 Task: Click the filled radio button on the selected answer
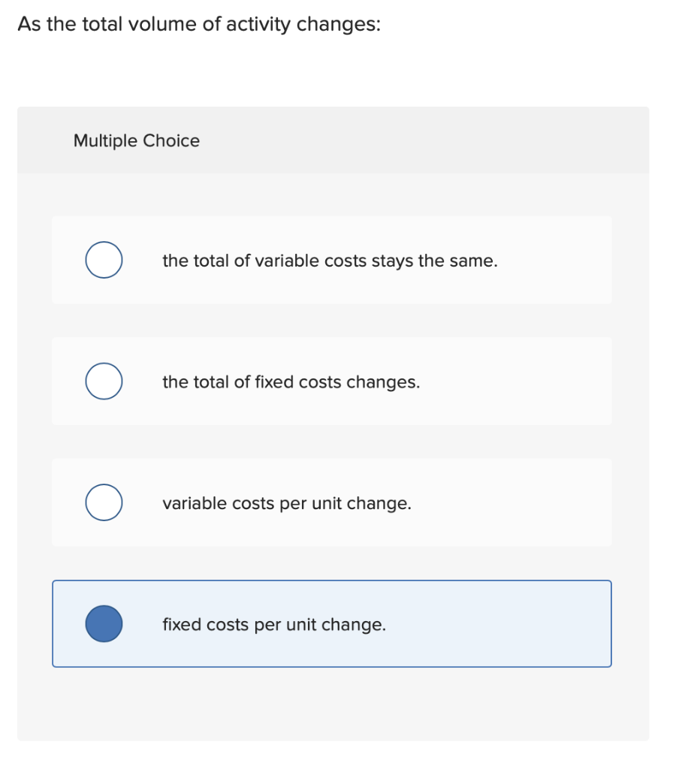tap(104, 623)
